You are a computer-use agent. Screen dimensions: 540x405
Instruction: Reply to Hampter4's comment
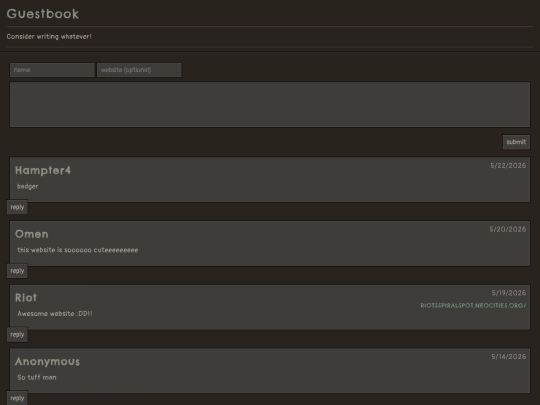[x=17, y=207]
